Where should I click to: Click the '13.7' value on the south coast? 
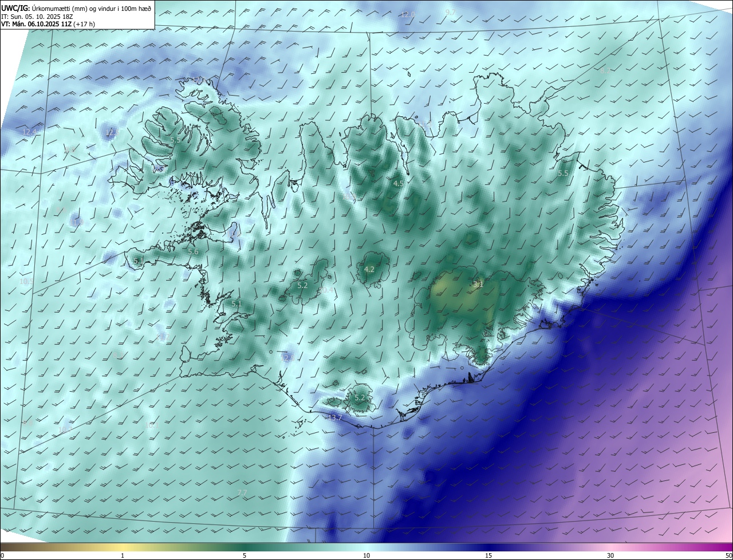pyautogui.click(x=335, y=417)
